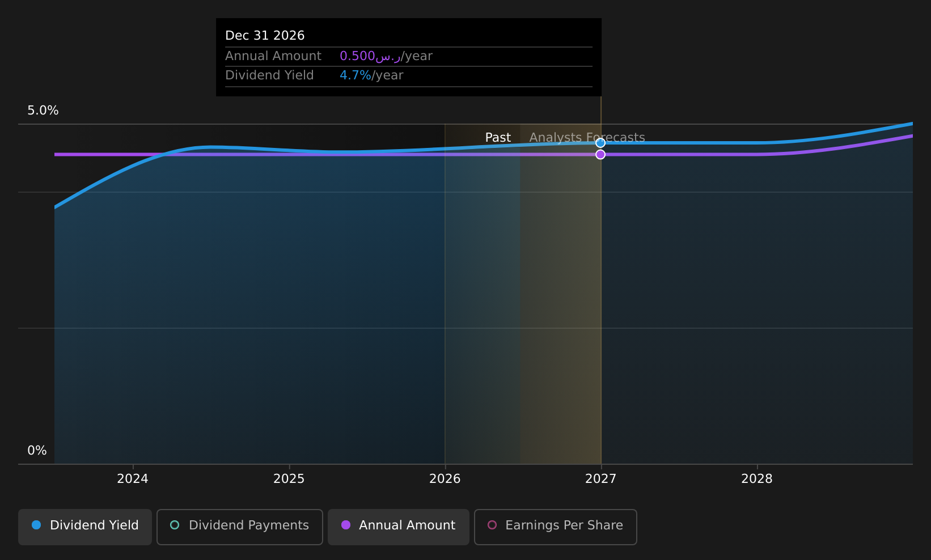Screen dimensions: 931x560
Task: Click the Dec 31 2026 tooltip date
Action: [x=265, y=36]
